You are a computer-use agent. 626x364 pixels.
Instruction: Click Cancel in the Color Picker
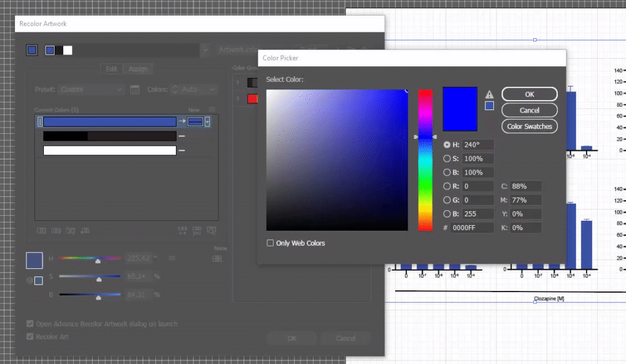point(530,110)
